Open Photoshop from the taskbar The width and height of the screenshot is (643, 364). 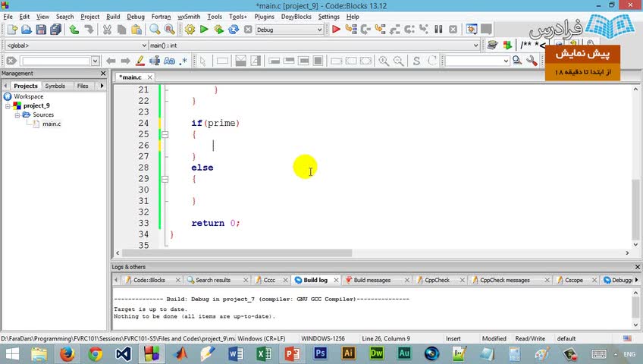click(320, 353)
